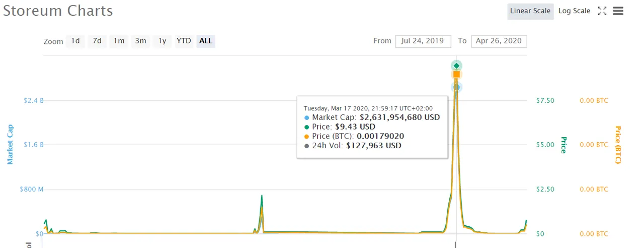Select the orange Price BTC square marker
644x248 pixels.
tap(456, 75)
